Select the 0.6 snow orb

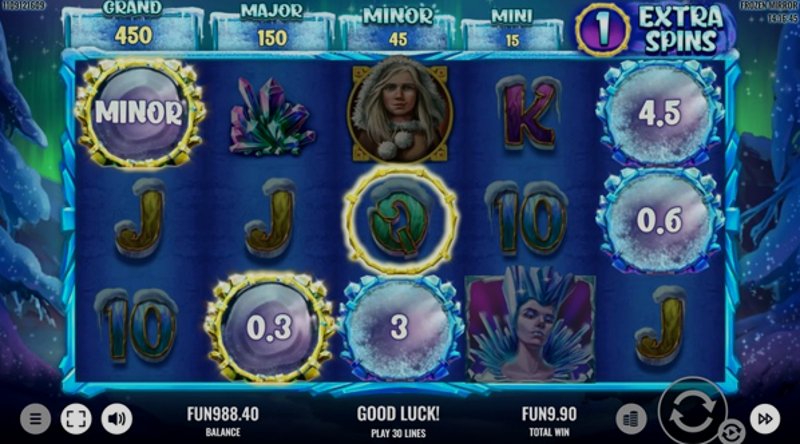(x=660, y=220)
